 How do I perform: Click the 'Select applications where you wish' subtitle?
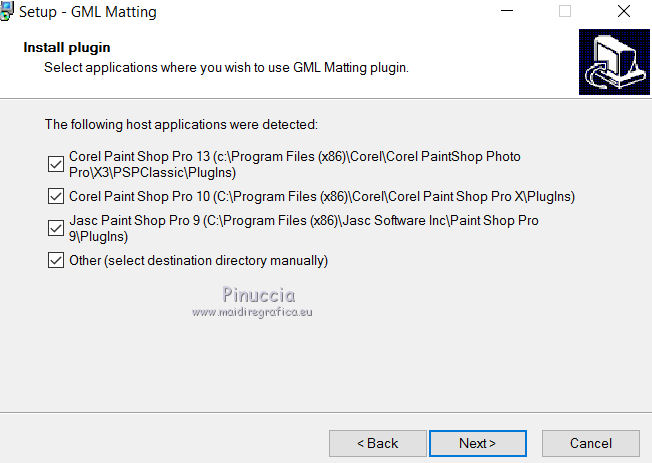coord(226,67)
